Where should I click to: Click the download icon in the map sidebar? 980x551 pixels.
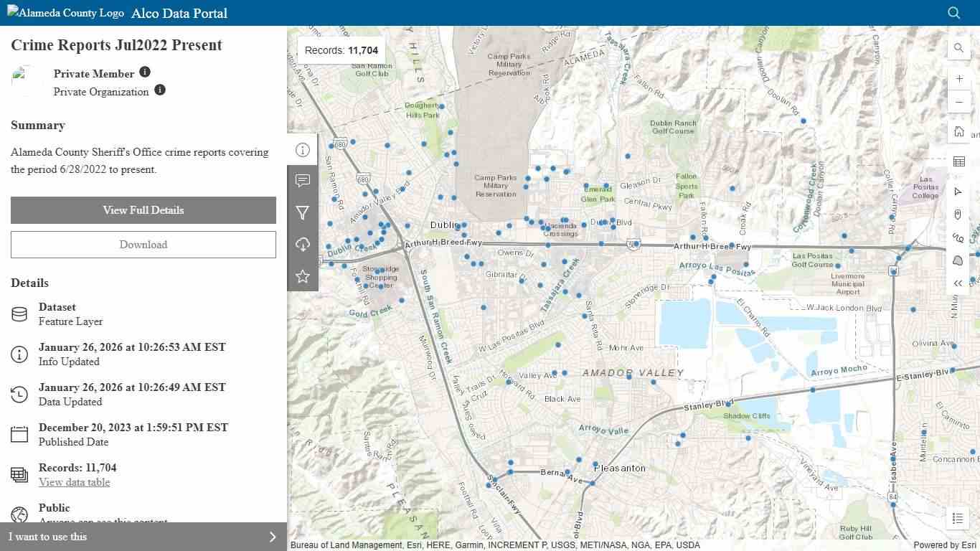302,244
